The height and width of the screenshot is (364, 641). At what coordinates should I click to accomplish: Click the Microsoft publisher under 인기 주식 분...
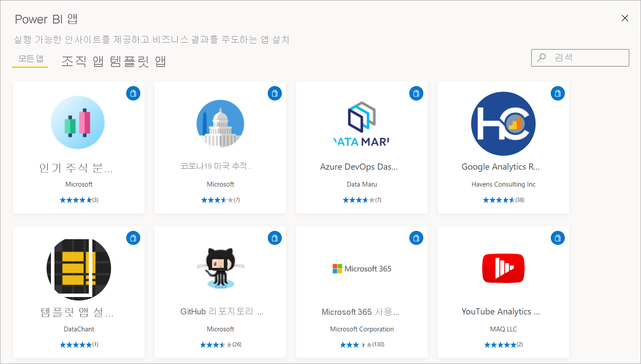click(x=79, y=184)
